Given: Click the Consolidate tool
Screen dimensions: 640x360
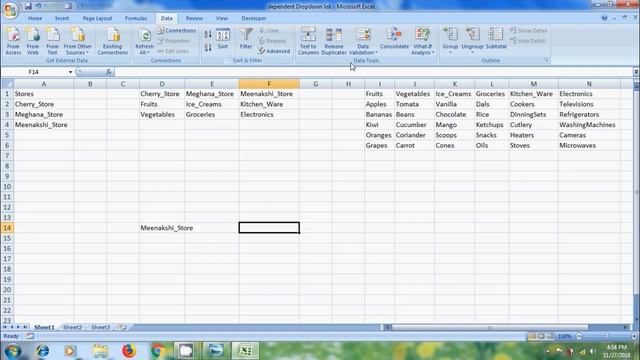Looking at the screenshot, I should 394,39.
